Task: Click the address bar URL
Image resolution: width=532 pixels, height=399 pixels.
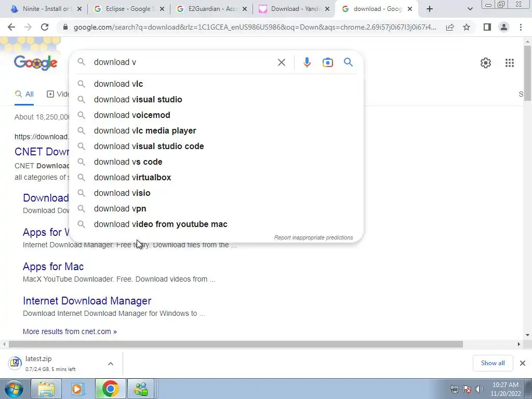Action: (x=255, y=27)
